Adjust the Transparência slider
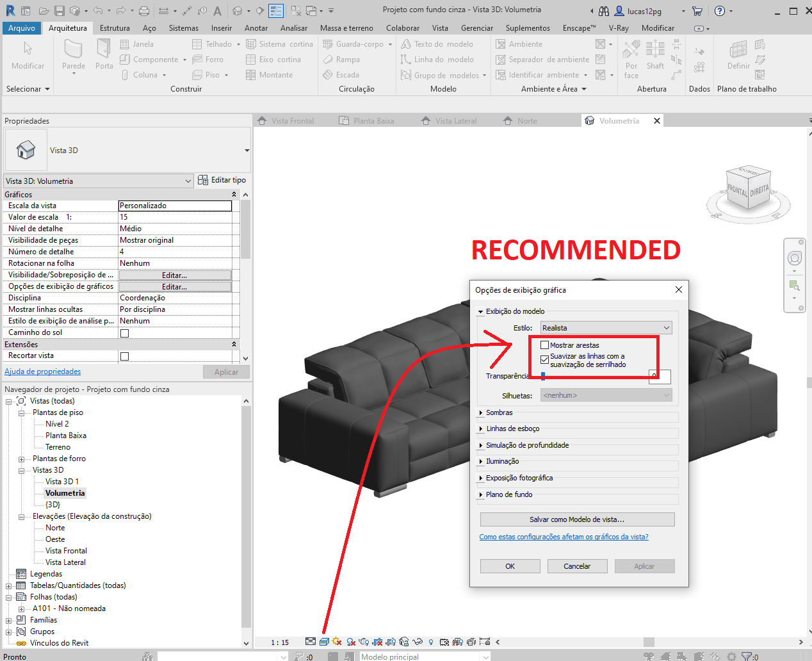 544,377
